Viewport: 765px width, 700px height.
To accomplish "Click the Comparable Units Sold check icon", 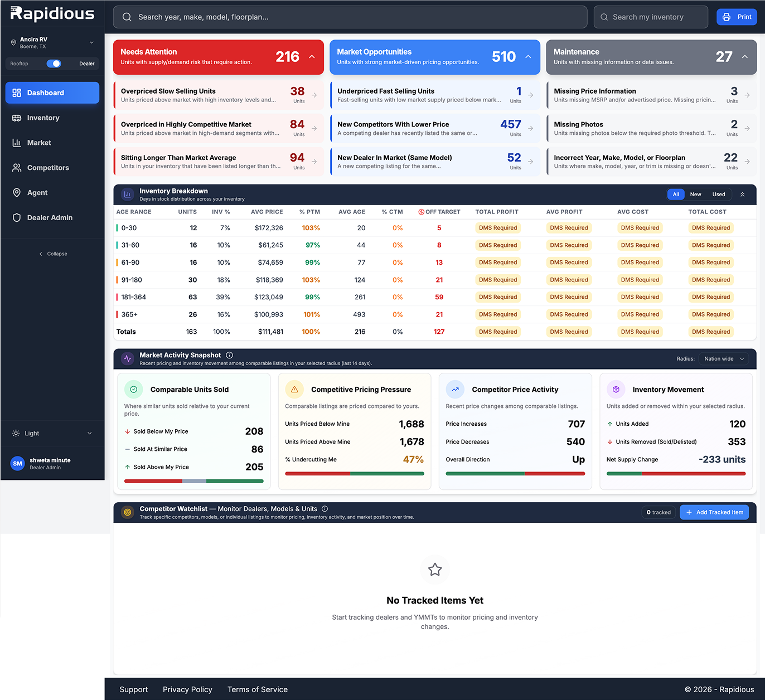I will [x=134, y=390].
